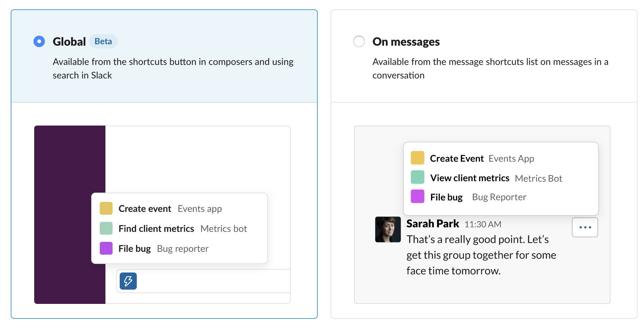Image resolution: width=644 pixels, height=326 pixels.
Task: Choose View client metrics shortcut
Action: point(500,178)
